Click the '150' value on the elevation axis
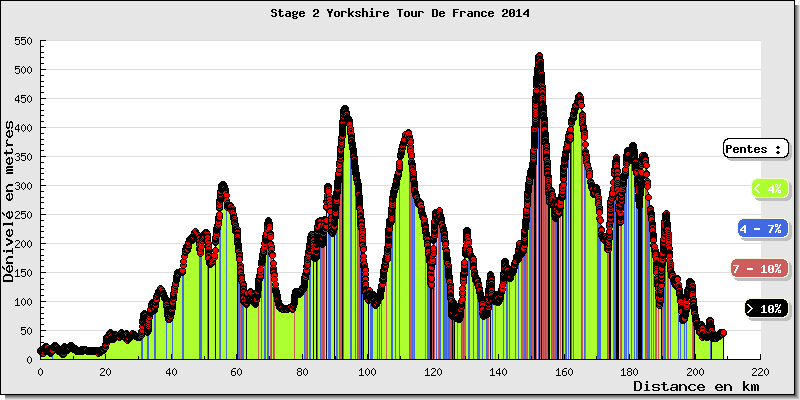This screenshot has height=400, width=800. tap(24, 272)
